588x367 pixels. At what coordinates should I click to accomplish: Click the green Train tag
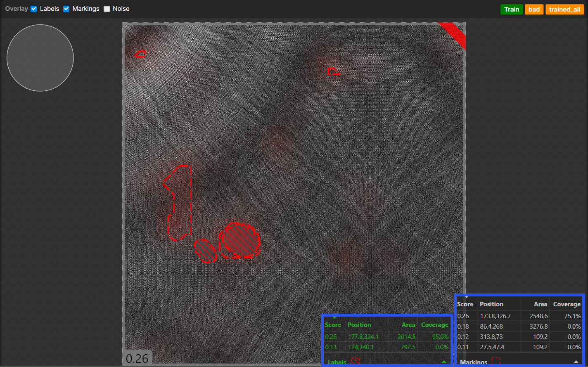tap(511, 9)
